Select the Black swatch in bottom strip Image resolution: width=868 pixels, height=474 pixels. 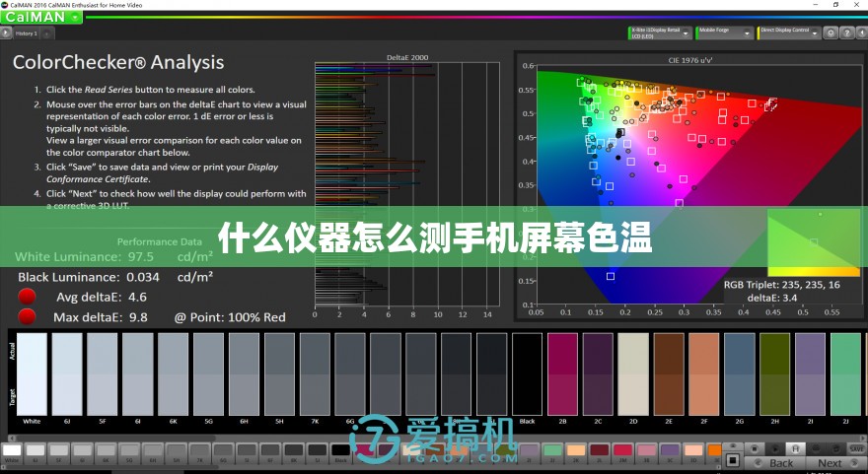(340, 452)
